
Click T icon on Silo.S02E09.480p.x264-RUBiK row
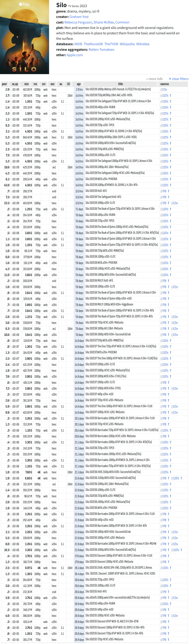pyautogui.click(x=171, y=107)
